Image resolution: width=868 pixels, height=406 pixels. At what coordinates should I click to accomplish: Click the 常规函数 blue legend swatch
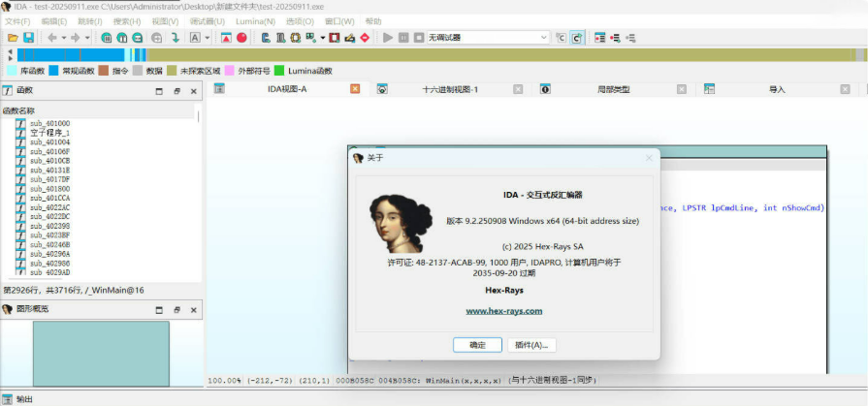point(53,71)
